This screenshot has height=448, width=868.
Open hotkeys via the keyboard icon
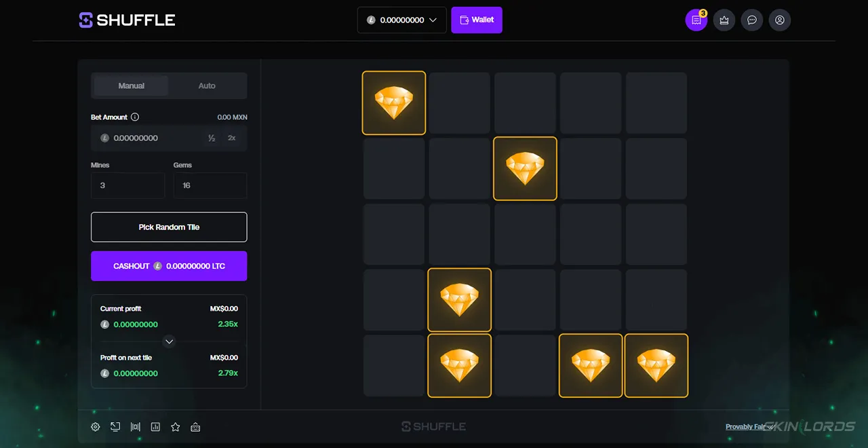point(195,427)
